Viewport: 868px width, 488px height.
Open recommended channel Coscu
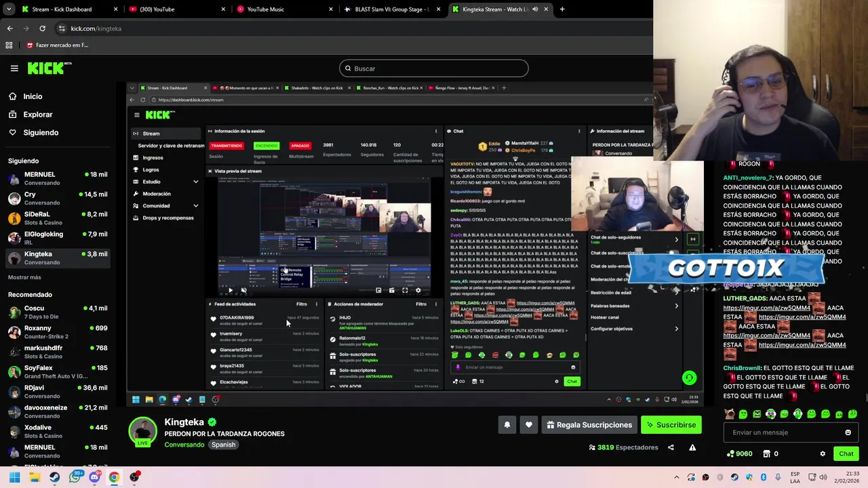(x=58, y=312)
